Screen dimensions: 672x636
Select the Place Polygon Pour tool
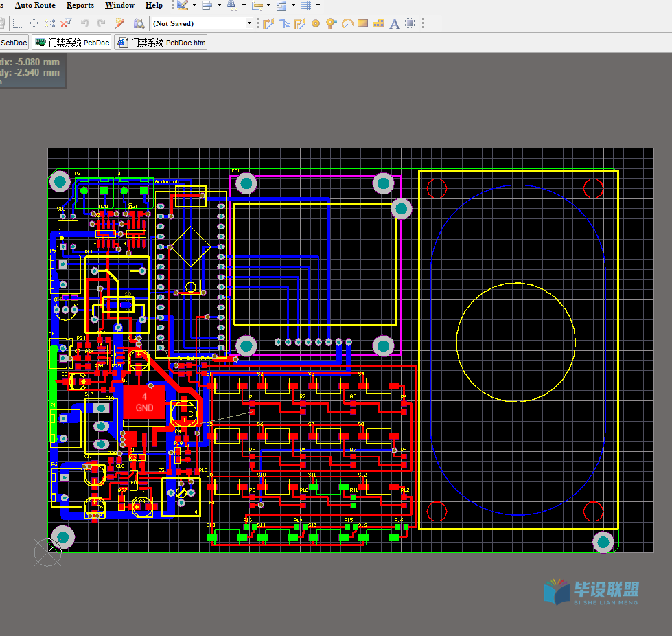tap(378, 23)
